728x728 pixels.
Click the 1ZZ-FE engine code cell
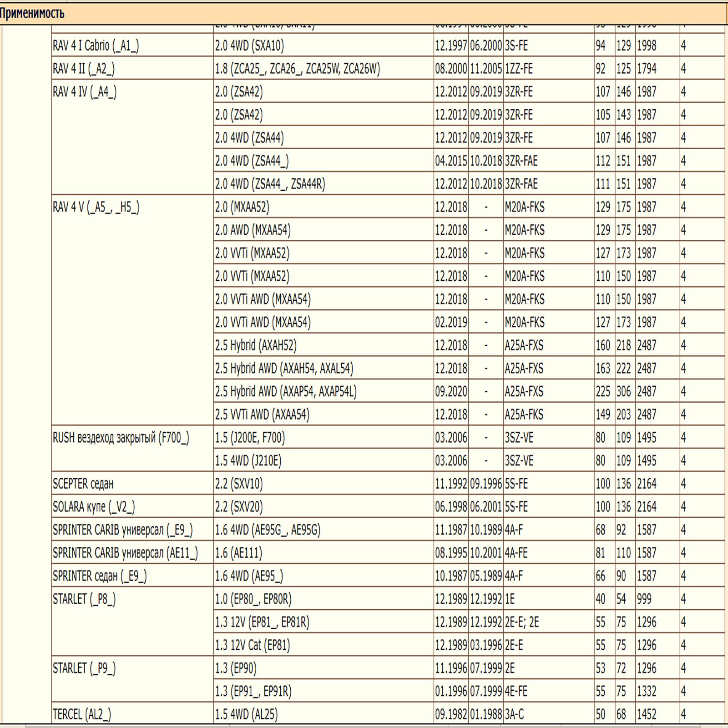click(x=519, y=69)
